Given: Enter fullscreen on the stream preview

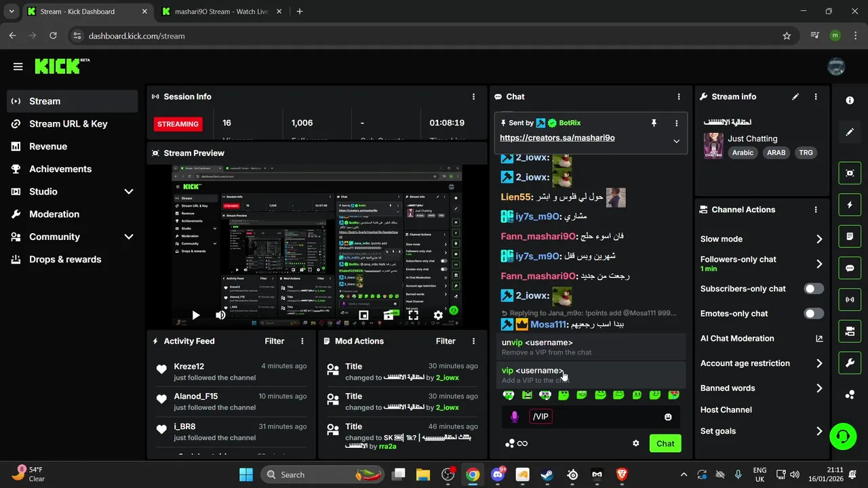Looking at the screenshot, I should (413, 315).
